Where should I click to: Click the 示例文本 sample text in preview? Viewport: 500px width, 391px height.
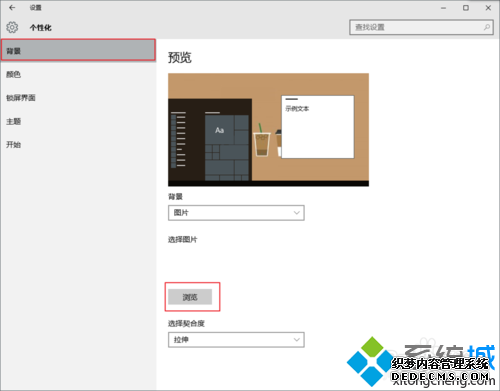click(x=297, y=109)
